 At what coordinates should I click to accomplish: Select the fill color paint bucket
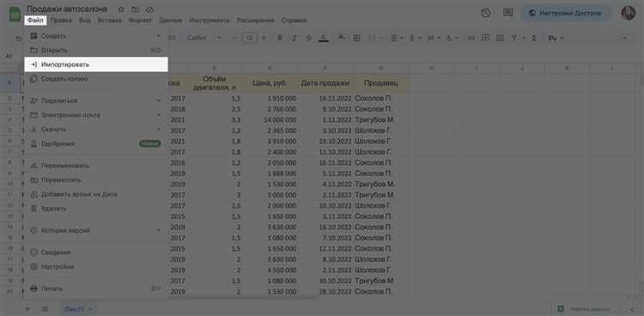click(x=341, y=38)
